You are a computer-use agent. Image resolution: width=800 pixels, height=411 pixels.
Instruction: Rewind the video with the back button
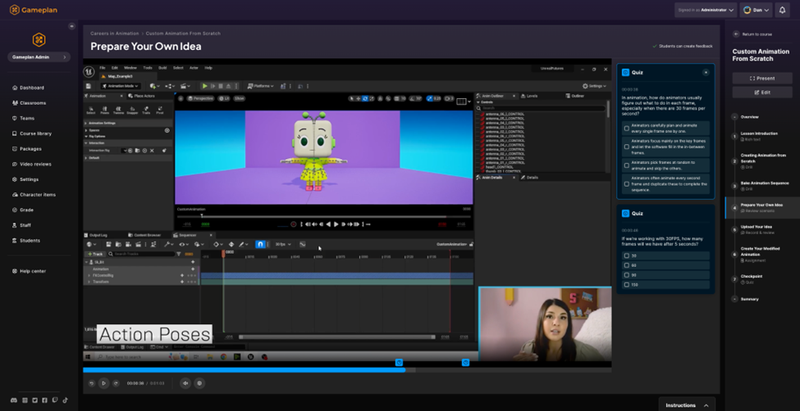[91, 383]
